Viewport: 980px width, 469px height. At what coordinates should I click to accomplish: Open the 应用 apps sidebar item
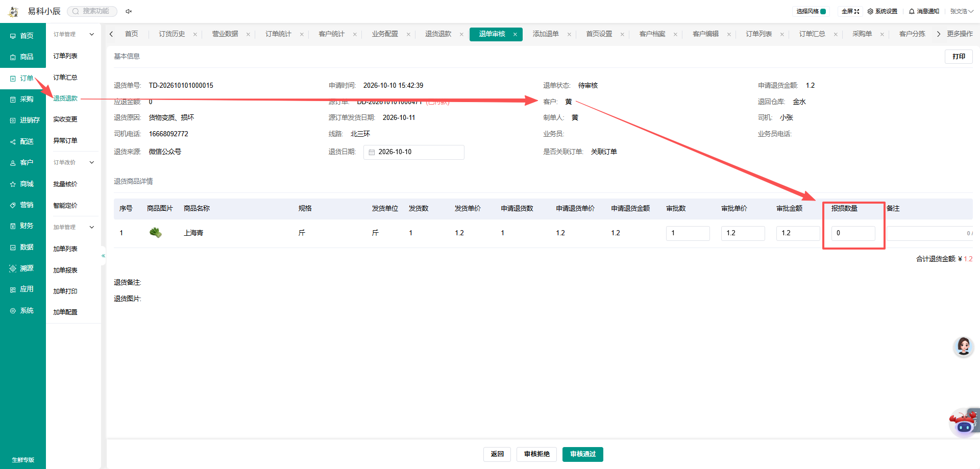(22, 289)
